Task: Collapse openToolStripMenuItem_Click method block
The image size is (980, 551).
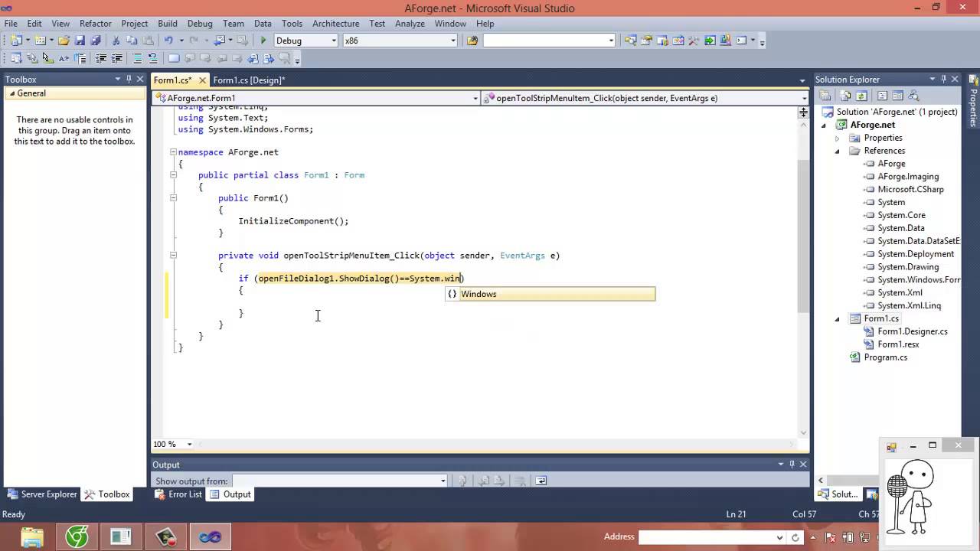Action: coord(173,255)
